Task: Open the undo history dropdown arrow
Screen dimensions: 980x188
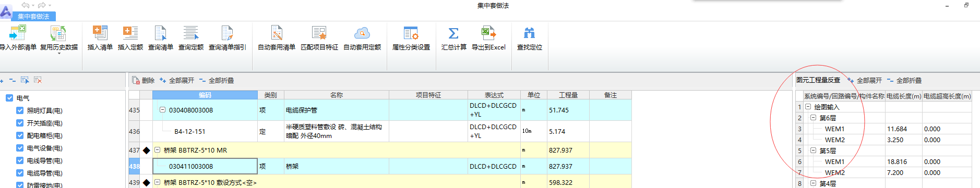Action: click(x=33, y=6)
